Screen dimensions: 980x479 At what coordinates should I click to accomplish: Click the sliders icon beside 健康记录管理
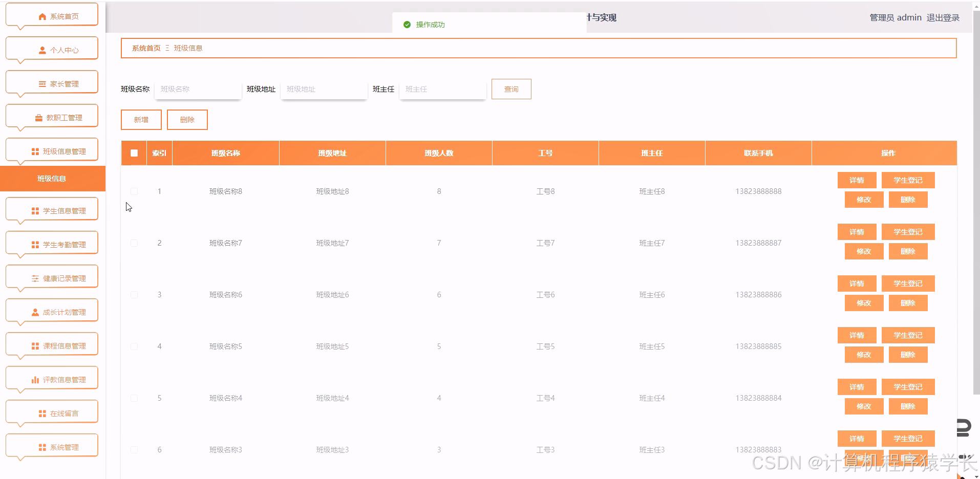(35, 279)
